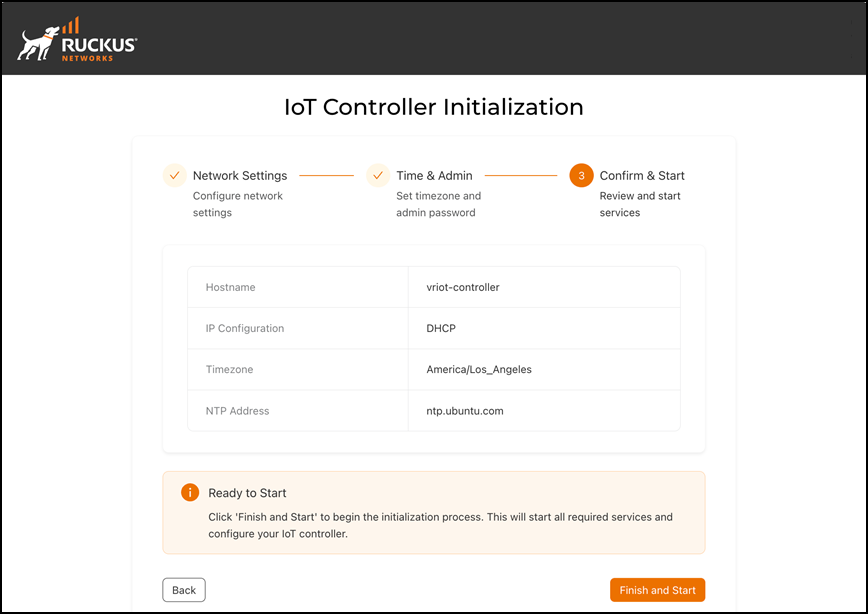Click the DHCP value

coord(441,328)
